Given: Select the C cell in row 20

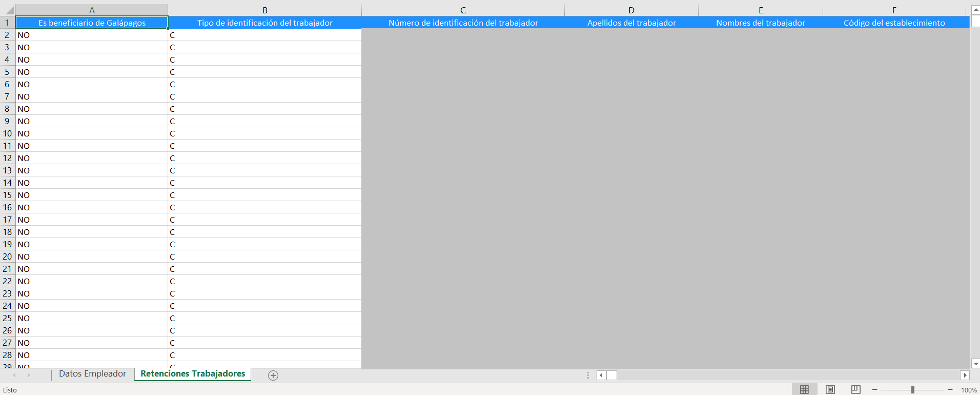Looking at the screenshot, I should click(x=265, y=256).
